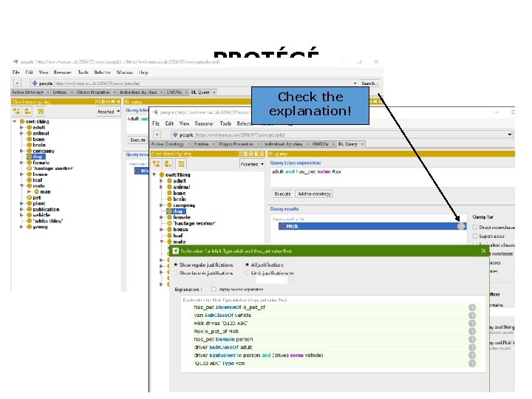Toggle Superclasses checkbox

(x=475, y=236)
